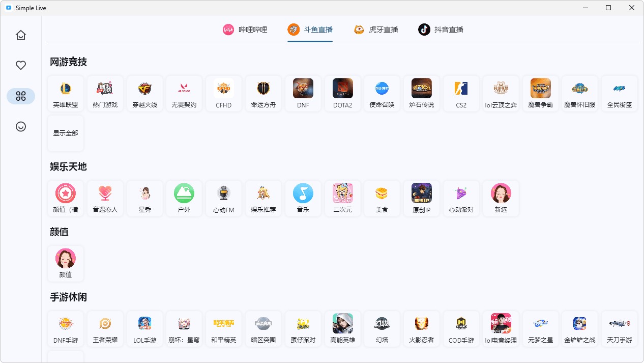Switch to 哔哩哔哩 tab
The image size is (644, 363).
click(x=245, y=30)
